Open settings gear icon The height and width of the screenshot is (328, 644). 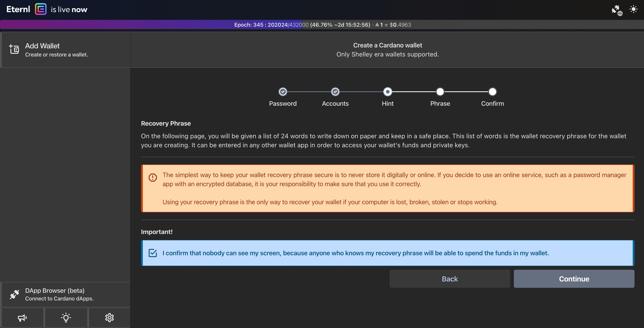[x=109, y=318]
